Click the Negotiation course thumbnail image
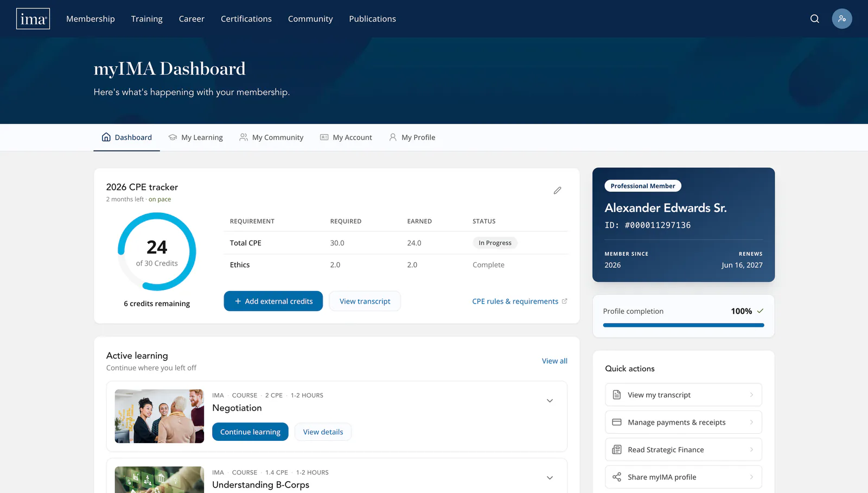Image resolution: width=868 pixels, height=493 pixels. tap(159, 416)
